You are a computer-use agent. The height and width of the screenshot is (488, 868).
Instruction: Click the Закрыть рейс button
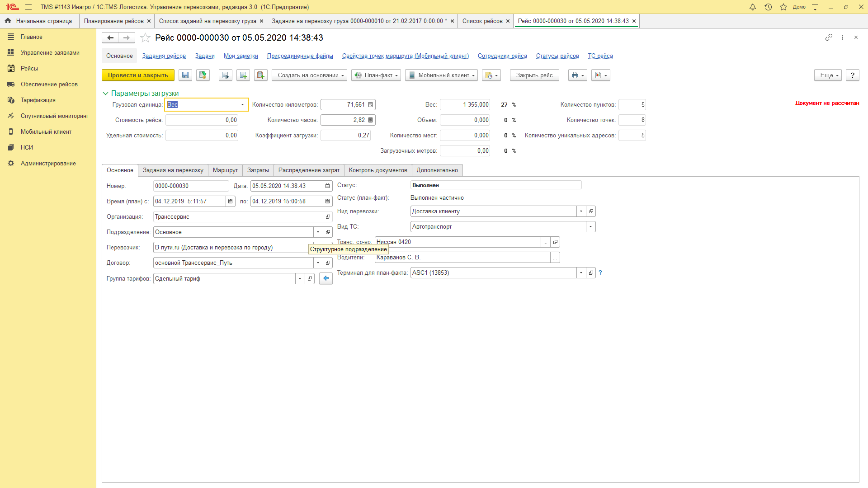click(534, 75)
